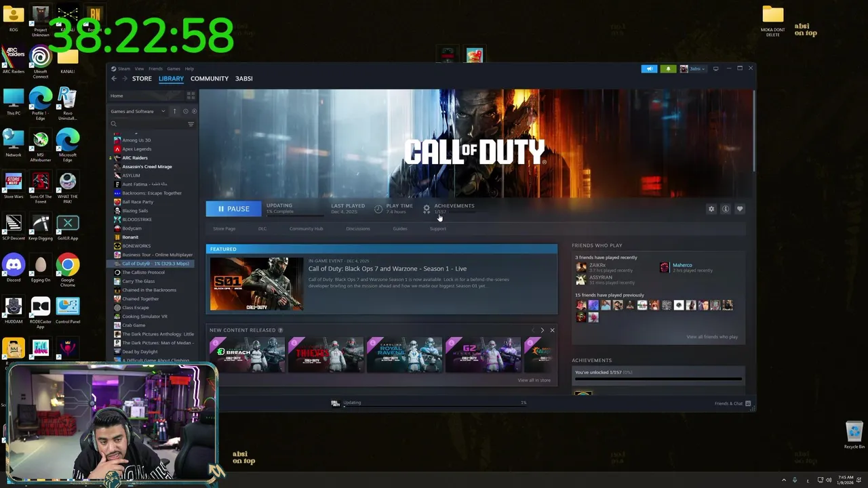The image size is (868, 488).
Task: Open advanced library filter options icon
Action: 191,124
